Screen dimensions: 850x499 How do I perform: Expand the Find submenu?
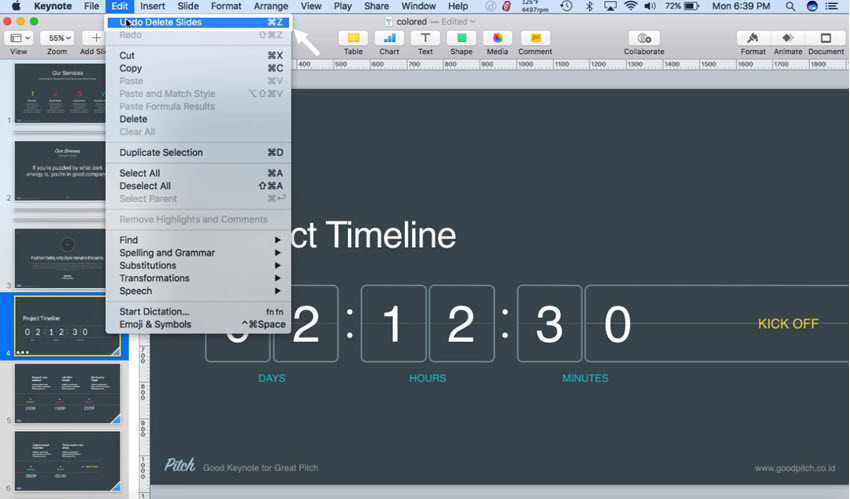(198, 239)
